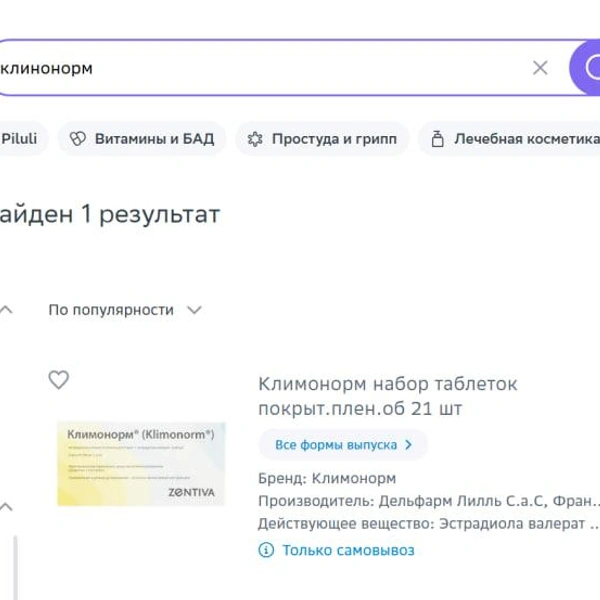Click the purple search button
This screenshot has height=600, width=600.
(585, 68)
